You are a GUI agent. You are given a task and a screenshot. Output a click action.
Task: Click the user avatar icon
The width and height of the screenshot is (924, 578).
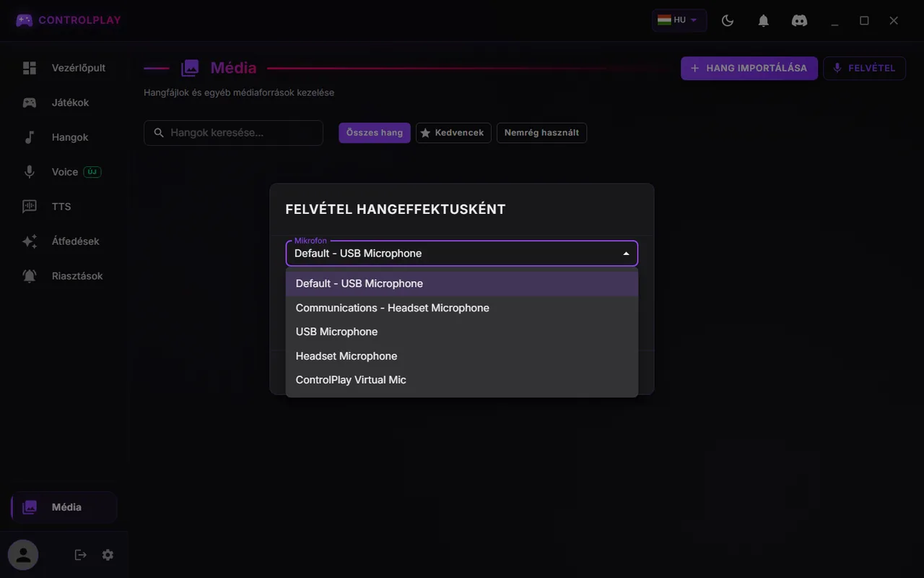(x=23, y=555)
